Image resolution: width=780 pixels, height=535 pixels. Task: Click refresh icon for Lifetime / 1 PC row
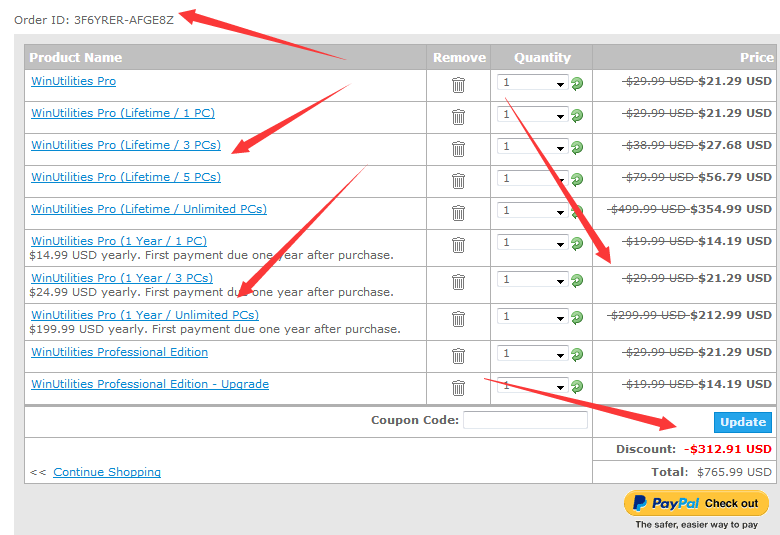click(x=577, y=115)
